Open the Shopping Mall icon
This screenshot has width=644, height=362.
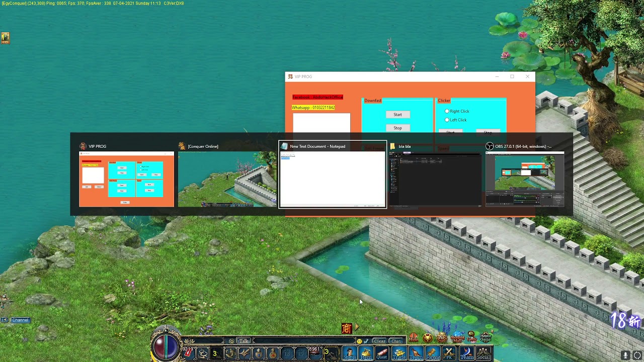pyautogui.click(x=457, y=337)
